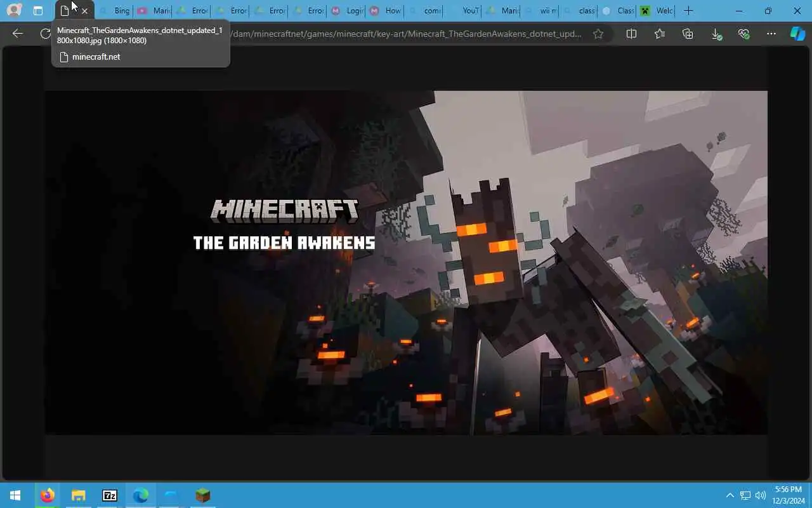Switch to the wii tab
This screenshot has width=812, height=508.
tap(540, 11)
